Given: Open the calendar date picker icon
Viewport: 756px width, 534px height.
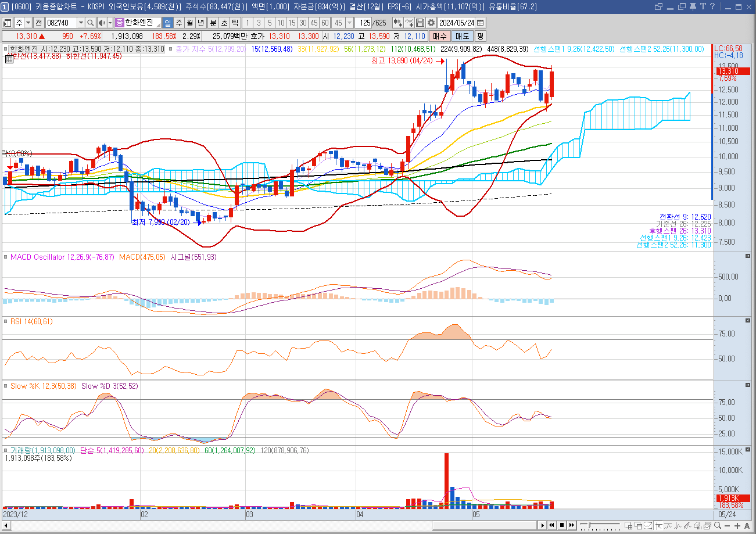Looking at the screenshot, I should 480,23.
